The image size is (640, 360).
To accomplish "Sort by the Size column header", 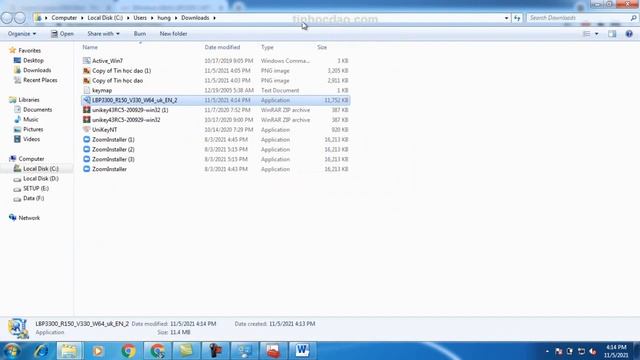I will point(322,47).
